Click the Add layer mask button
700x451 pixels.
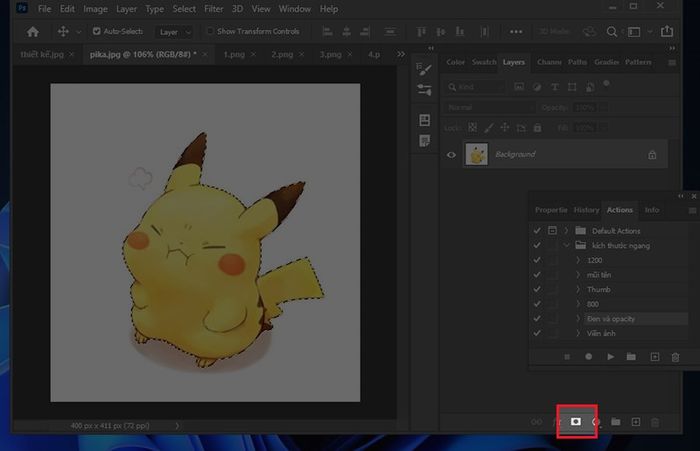pyautogui.click(x=576, y=422)
